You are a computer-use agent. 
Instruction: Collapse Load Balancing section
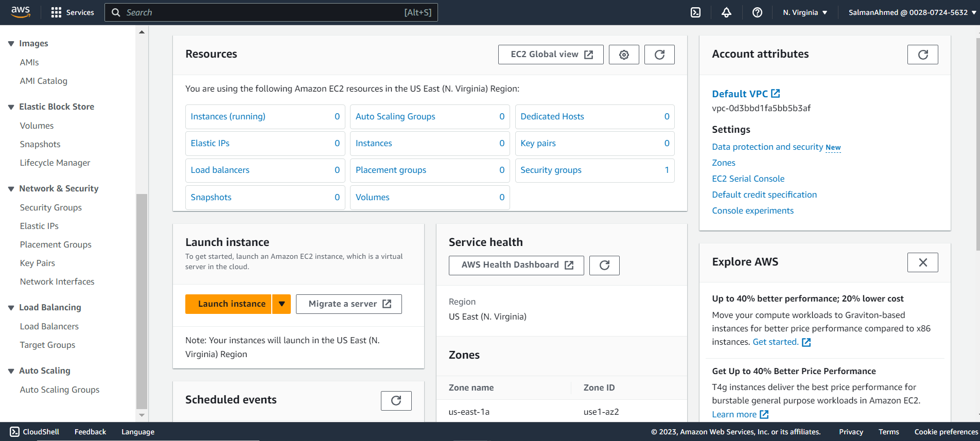(x=11, y=308)
